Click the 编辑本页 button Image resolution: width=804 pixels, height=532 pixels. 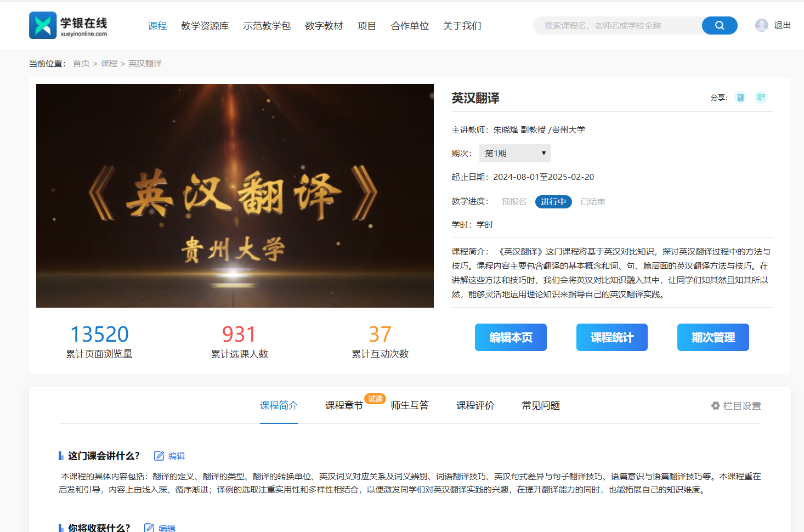coord(510,337)
